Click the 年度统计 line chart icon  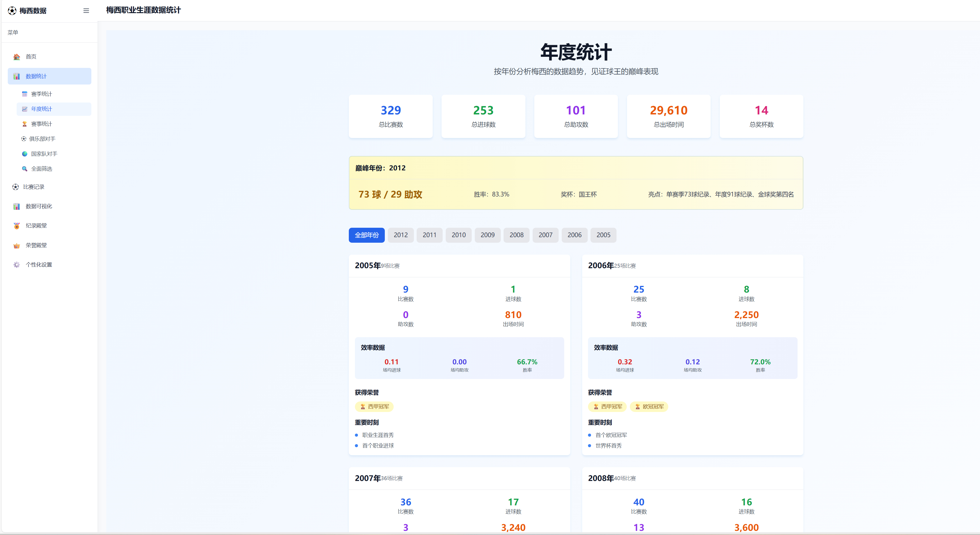[25, 109]
